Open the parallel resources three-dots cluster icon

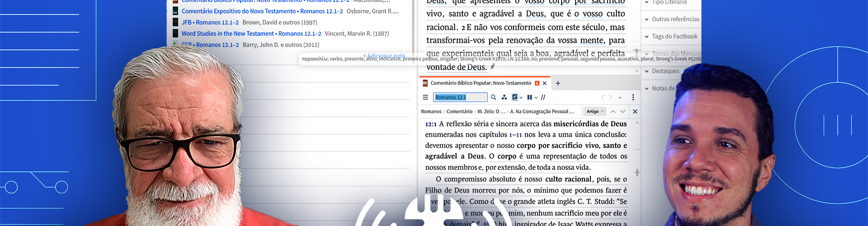504,97
